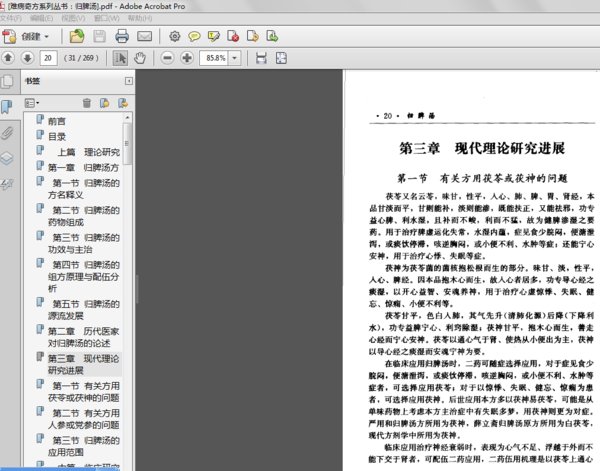Click chapter heading 第三章 现代理论研究进展 on page
The width and height of the screenshot is (600, 471).
pos(482,148)
